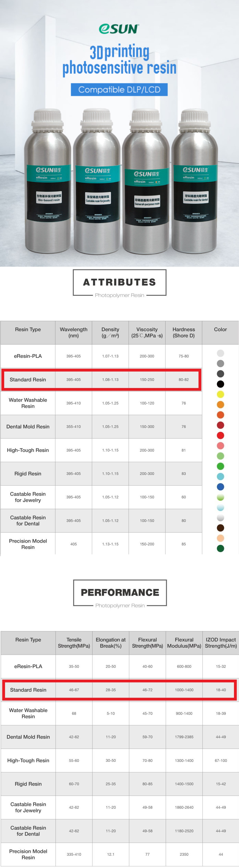Screen dimensions: 239x868
Task: Choose the dark brown color swatch
Action: coord(221,528)
